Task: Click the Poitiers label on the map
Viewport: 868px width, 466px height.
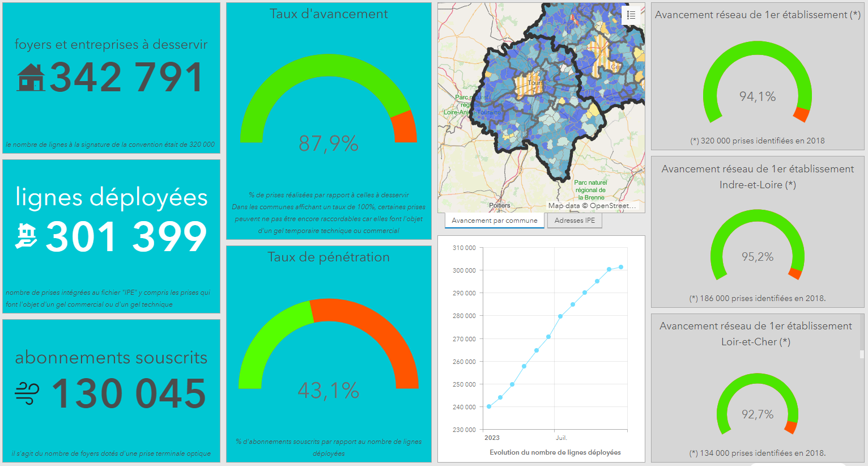Action: tap(499, 205)
